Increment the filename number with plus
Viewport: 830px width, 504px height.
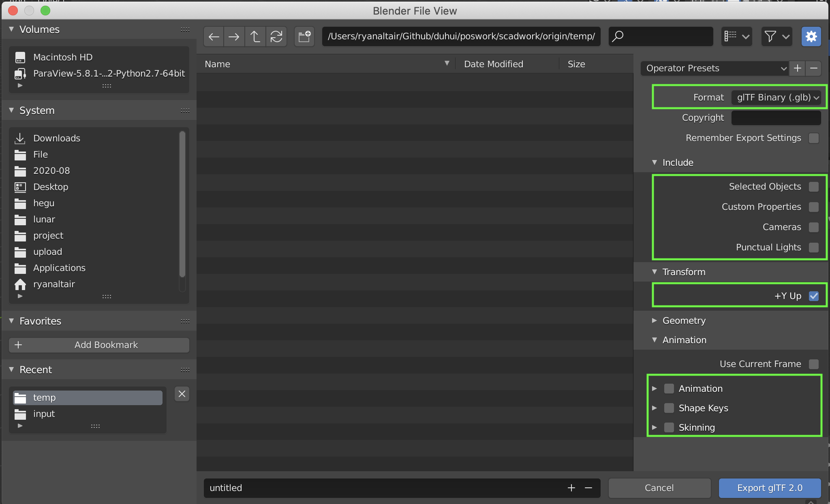click(571, 488)
